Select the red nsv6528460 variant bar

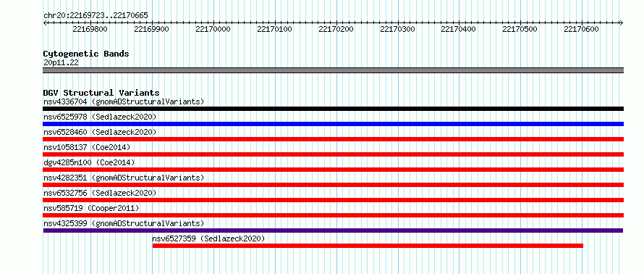tap(334, 139)
